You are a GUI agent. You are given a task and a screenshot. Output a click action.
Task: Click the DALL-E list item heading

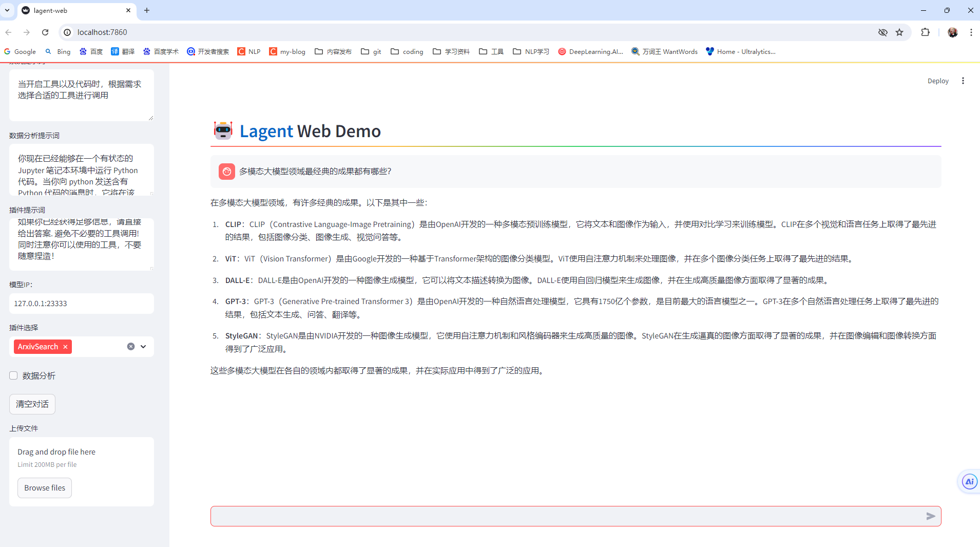[x=238, y=280]
